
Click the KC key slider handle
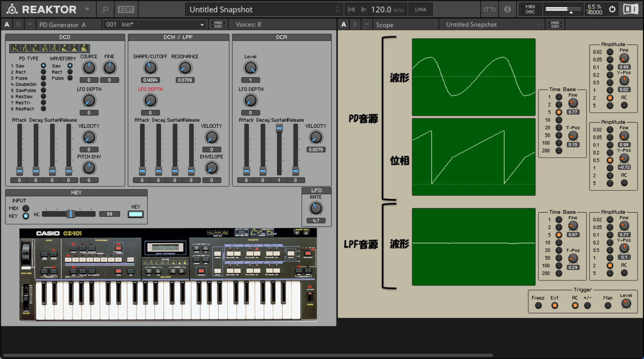pos(70,214)
